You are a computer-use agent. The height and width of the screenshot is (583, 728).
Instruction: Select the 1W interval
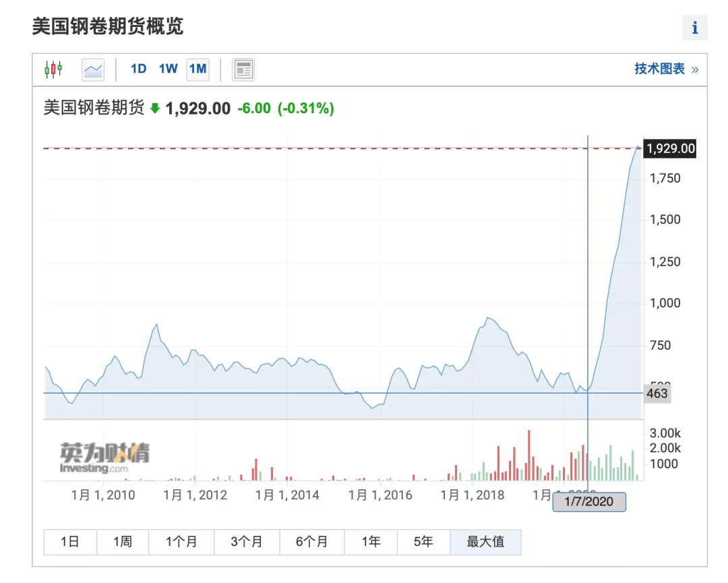point(168,69)
